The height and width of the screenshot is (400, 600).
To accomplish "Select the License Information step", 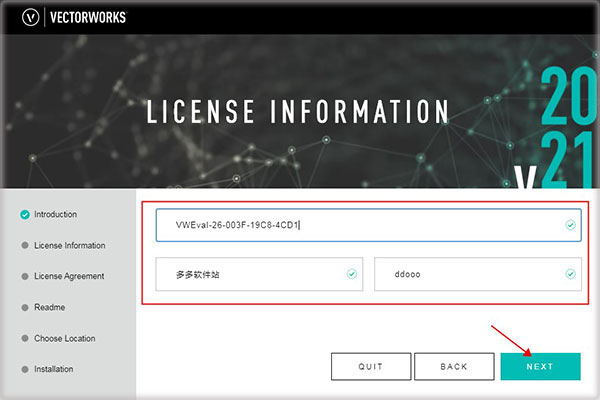I will (70, 245).
